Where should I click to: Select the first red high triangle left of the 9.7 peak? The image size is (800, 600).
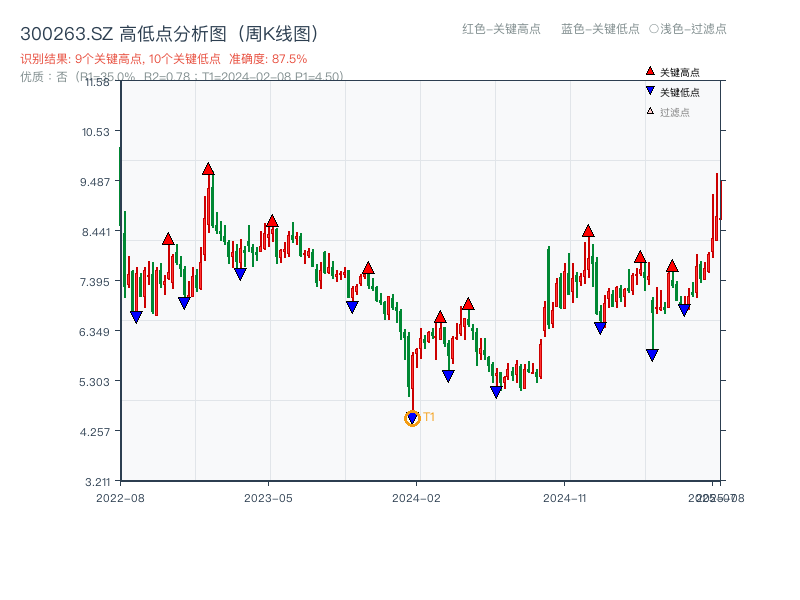click(168, 239)
